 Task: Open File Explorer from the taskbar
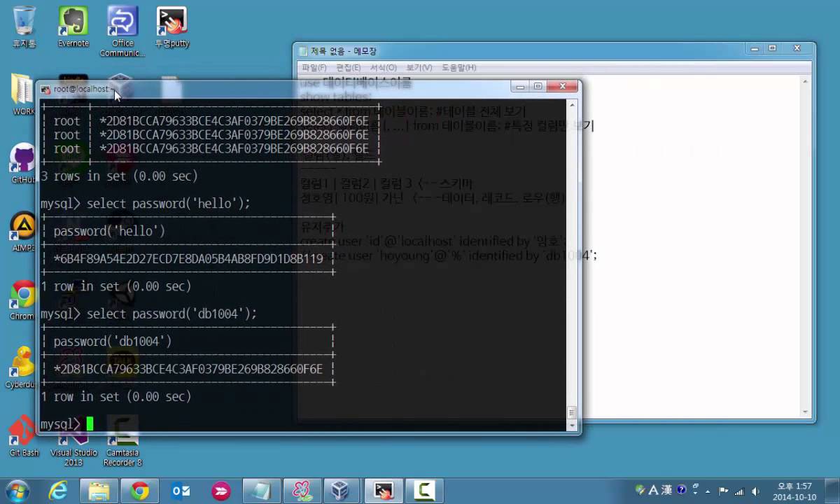99,491
